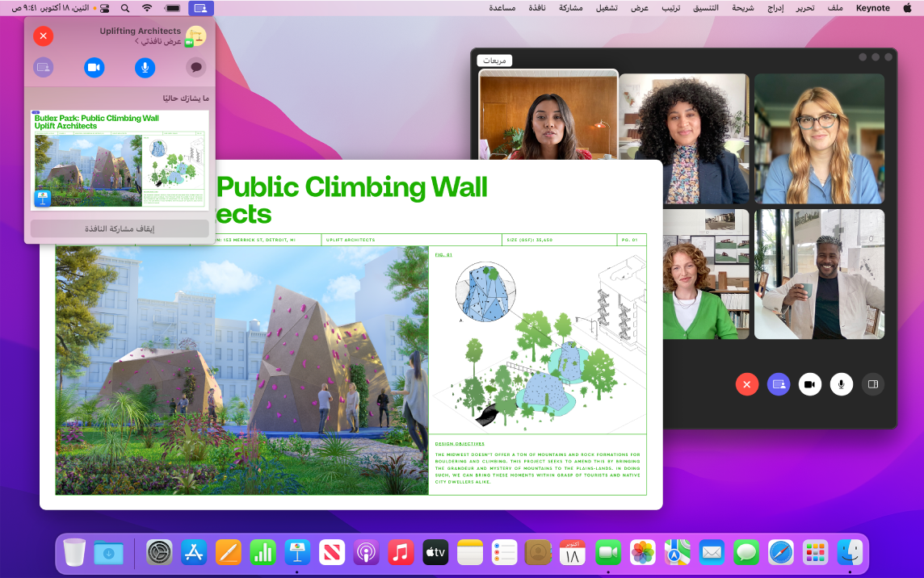924x578 pixels.
Task: Open Photos from the Dock
Action: point(643,553)
